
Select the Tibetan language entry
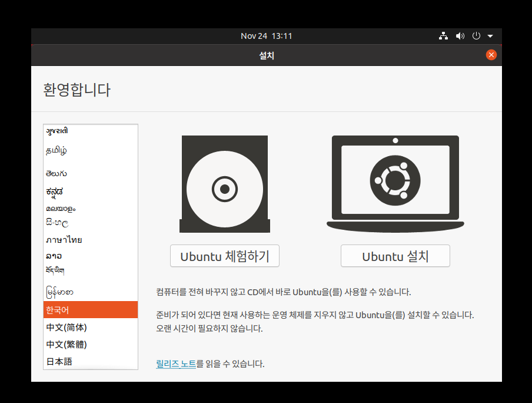point(91,270)
